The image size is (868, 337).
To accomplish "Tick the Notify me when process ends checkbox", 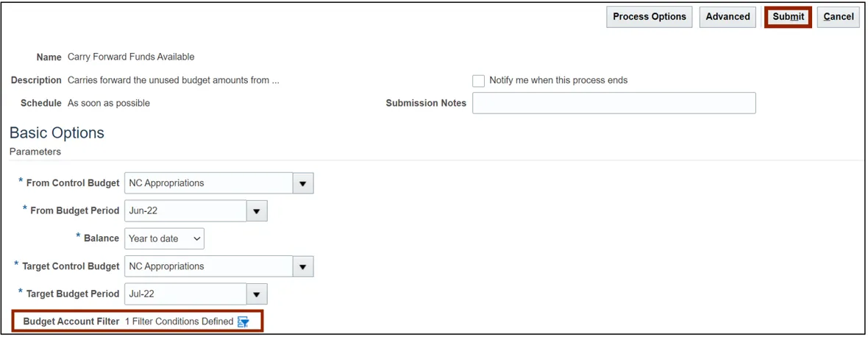I will tap(479, 81).
